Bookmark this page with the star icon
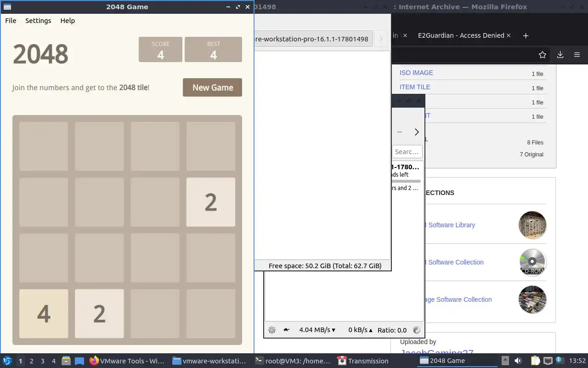 (543, 55)
